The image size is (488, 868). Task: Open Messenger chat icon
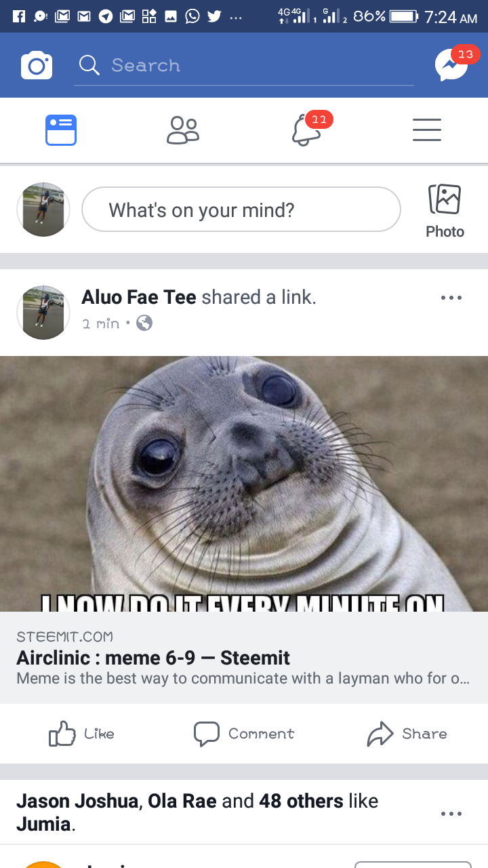point(451,66)
